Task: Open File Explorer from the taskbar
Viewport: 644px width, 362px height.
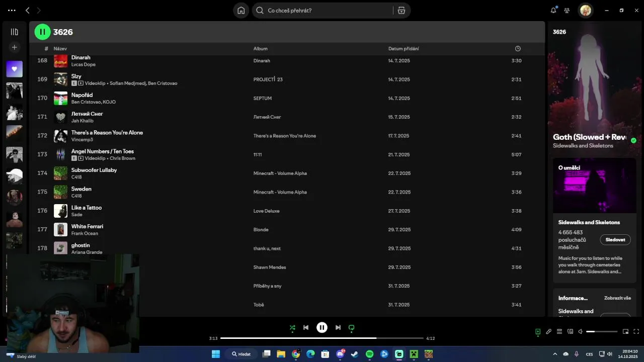Action: (x=281, y=354)
